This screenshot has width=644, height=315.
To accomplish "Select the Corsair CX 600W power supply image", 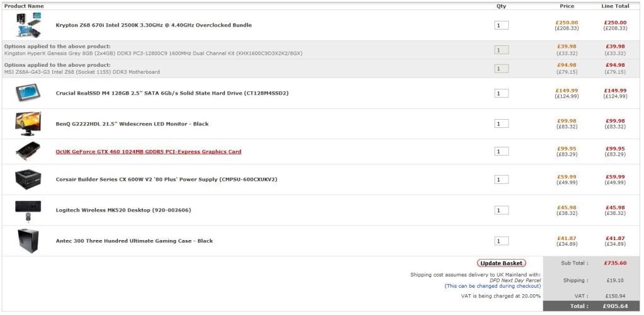I will pyautogui.click(x=28, y=180).
